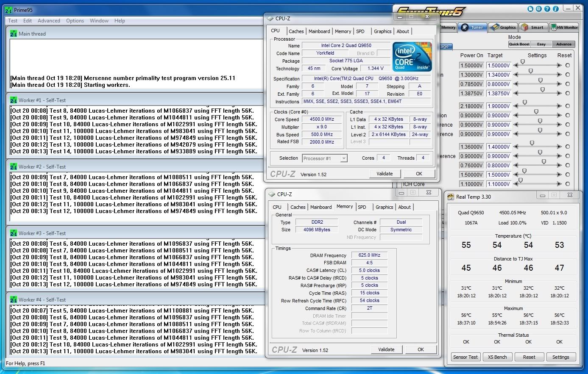This screenshot has width=588, height=374.
Task: Switch to EasyTune6 Memory tab
Action: click(x=448, y=28)
